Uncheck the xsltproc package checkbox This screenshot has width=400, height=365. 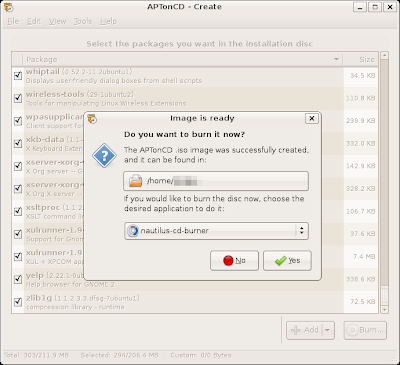click(18, 212)
